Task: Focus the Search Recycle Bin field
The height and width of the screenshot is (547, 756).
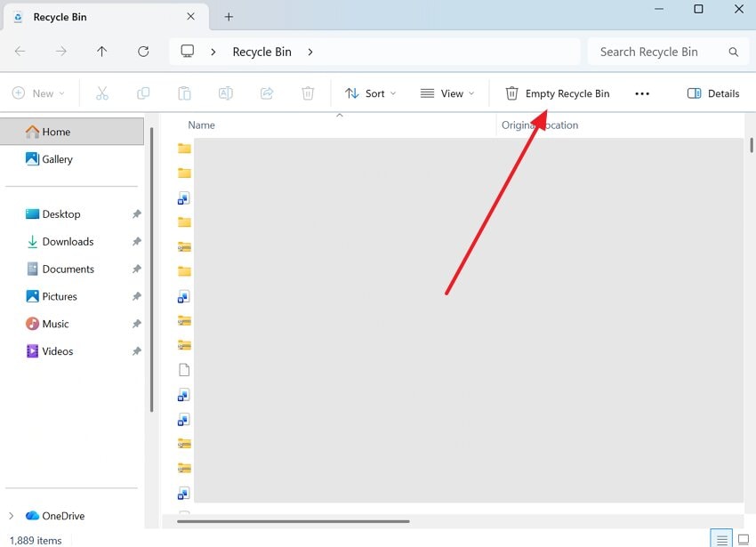Action: coord(668,52)
